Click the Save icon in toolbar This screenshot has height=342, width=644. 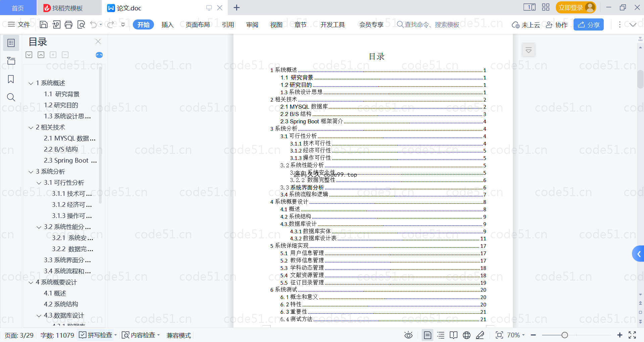[44, 24]
